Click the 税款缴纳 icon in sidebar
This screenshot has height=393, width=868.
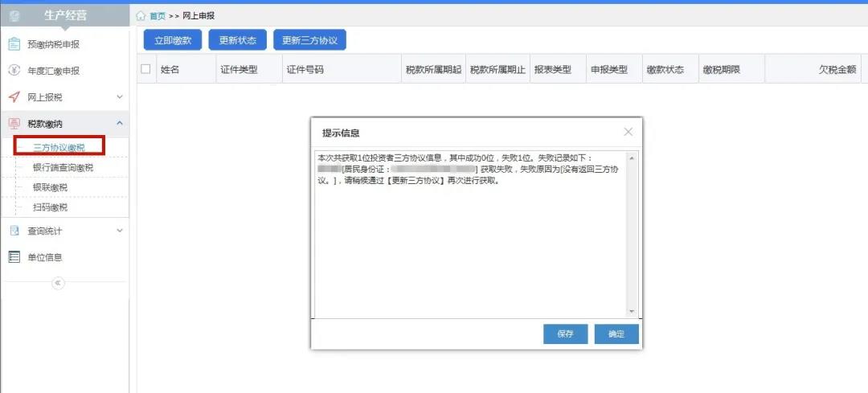click(15, 124)
